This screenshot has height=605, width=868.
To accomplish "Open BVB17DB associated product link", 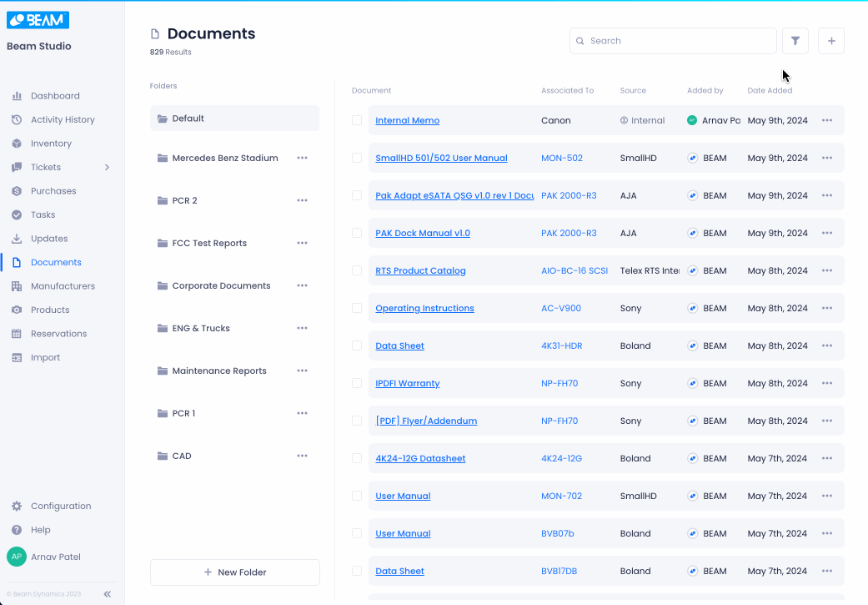I will (x=559, y=572).
